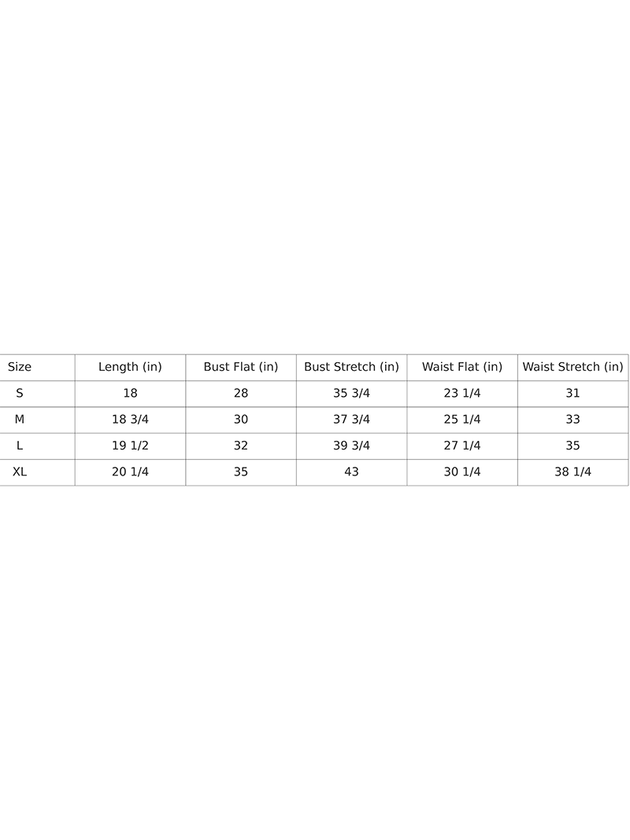
Task: Click the length value 18 for size S
Action: [x=130, y=393]
